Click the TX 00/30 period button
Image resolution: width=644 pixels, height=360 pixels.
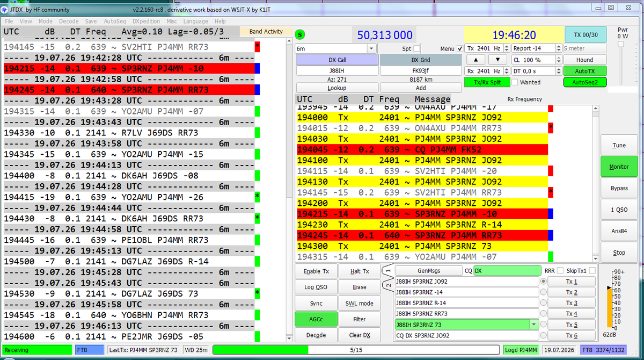(586, 34)
